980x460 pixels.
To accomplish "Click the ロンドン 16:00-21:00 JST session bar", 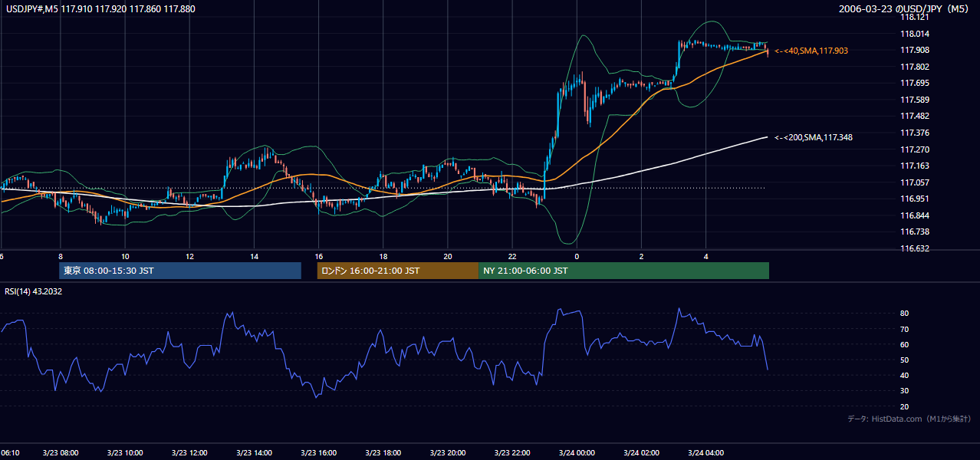I will (x=398, y=271).
